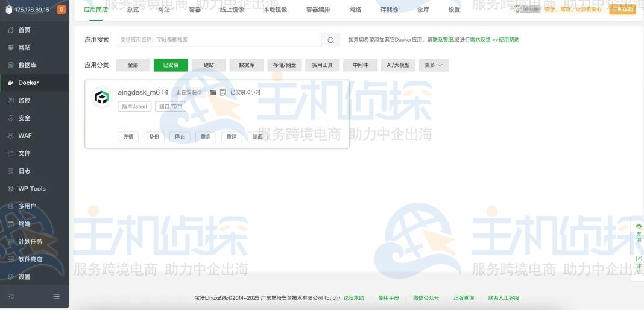Viewport: 644px width, 310px height.
Task: Click the sidebar 设置 gear icon
Action: [11, 277]
